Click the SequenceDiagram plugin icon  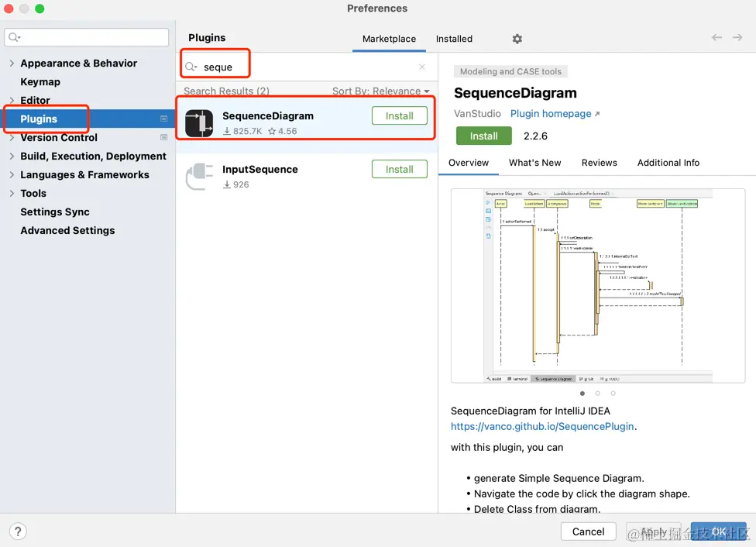coord(199,123)
